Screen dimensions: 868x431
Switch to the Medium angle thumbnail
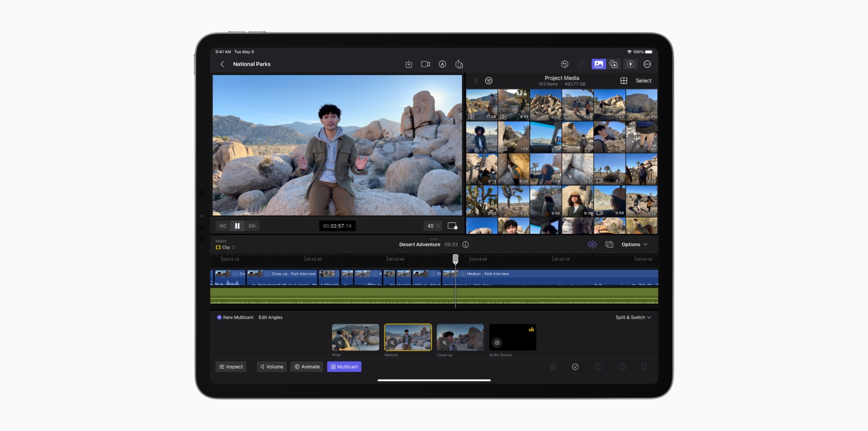click(408, 337)
